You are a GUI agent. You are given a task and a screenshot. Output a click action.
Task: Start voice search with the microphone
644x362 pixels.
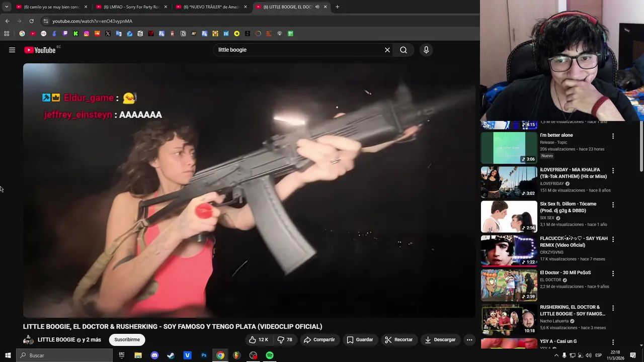426,50
